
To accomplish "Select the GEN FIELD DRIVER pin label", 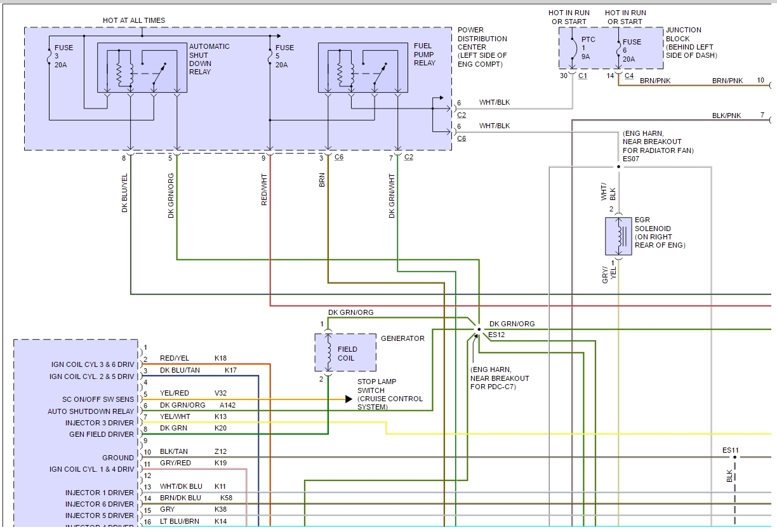I will click(x=102, y=434).
